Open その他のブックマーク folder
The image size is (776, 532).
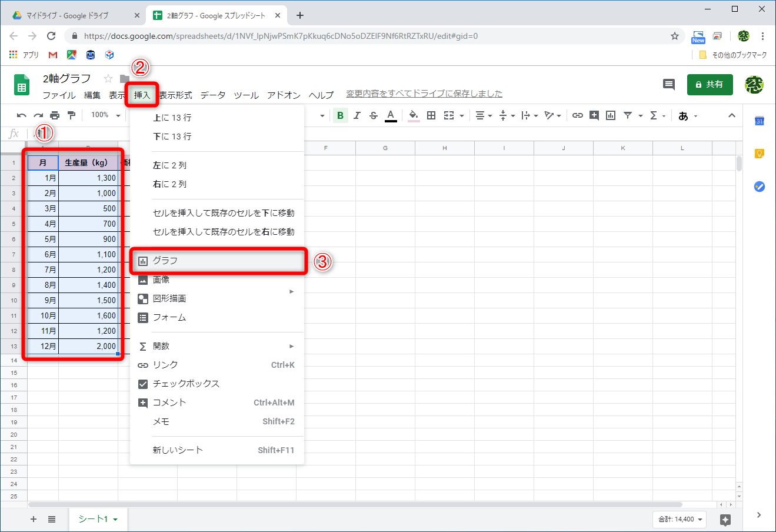pyautogui.click(x=733, y=55)
